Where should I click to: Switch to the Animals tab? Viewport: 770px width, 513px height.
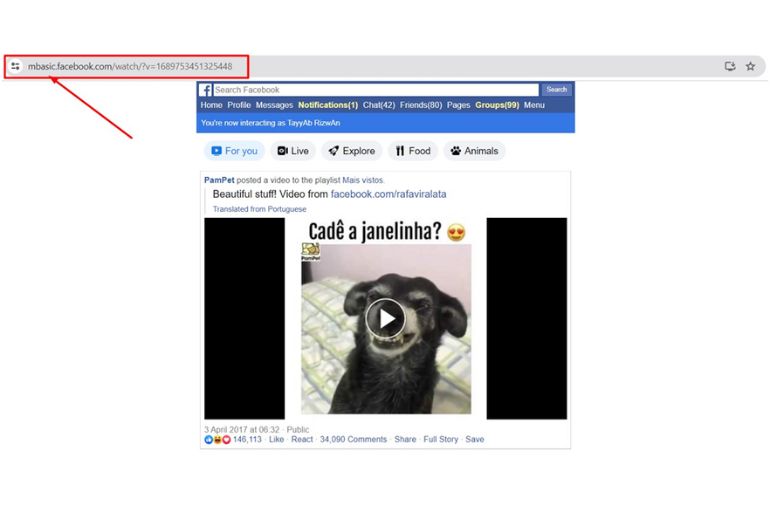point(474,151)
